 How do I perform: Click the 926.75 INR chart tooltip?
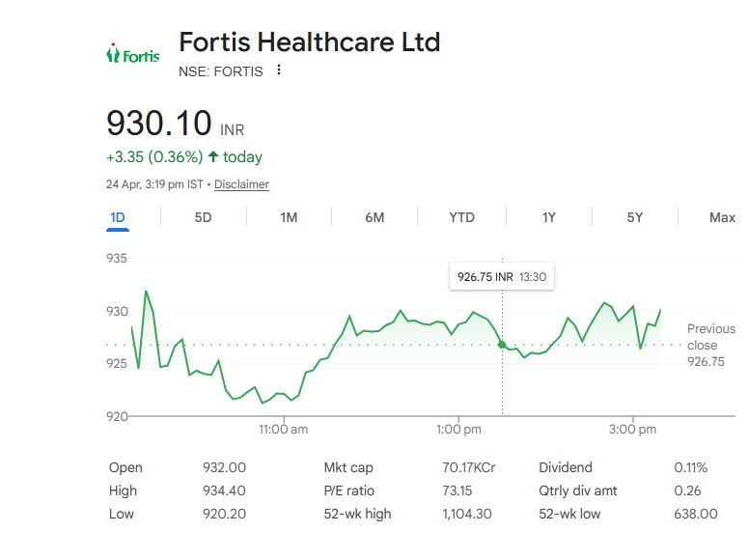[502, 276]
